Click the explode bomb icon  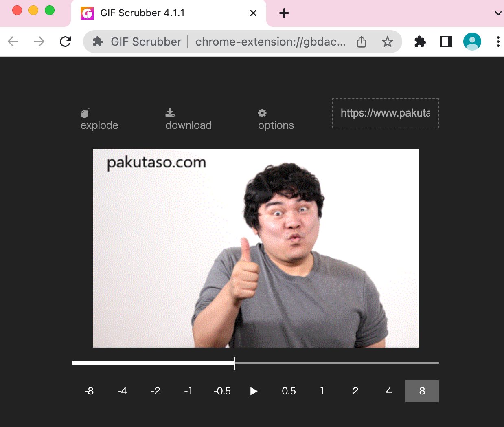coord(85,113)
